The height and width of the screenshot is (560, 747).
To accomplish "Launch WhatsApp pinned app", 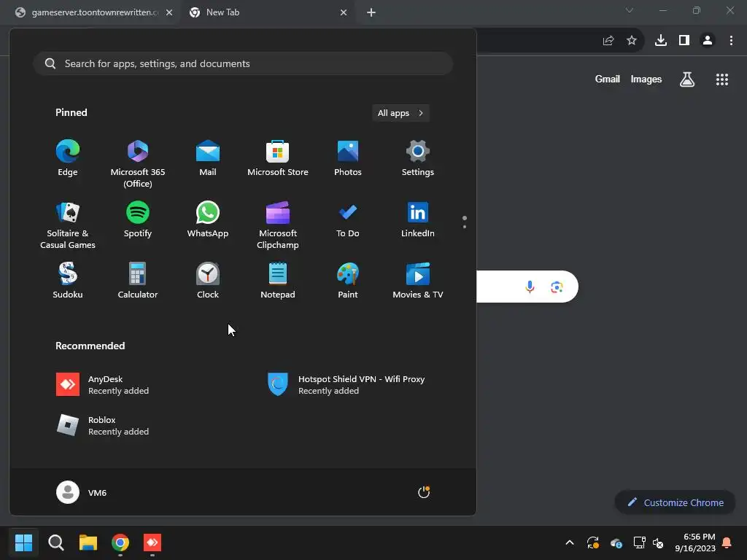I will [208, 220].
